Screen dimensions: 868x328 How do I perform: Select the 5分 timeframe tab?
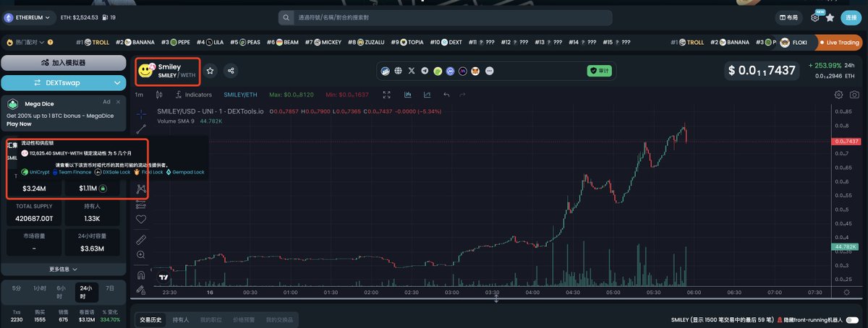(x=16, y=288)
